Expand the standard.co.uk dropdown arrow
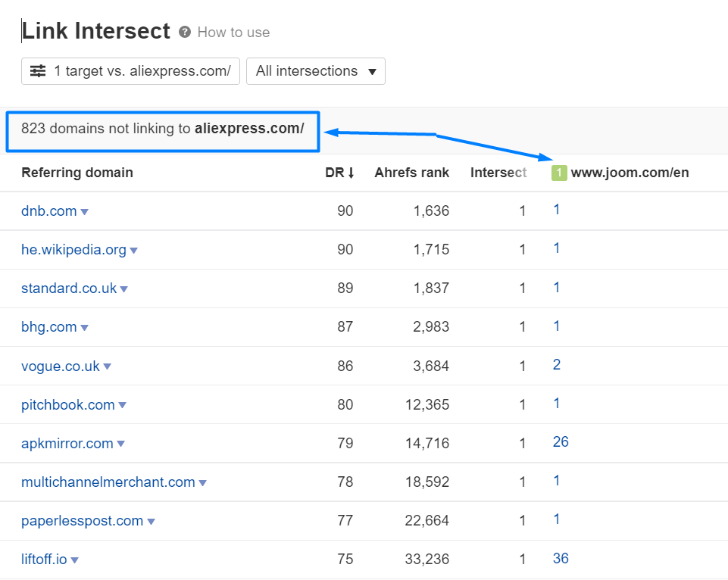728x580 pixels. [x=124, y=289]
